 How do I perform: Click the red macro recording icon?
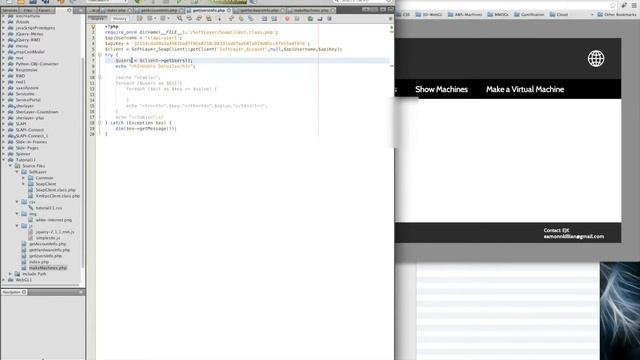coord(287,18)
